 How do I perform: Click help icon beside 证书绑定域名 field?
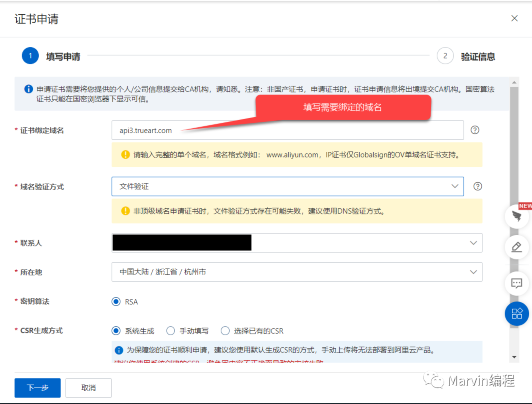click(x=475, y=130)
